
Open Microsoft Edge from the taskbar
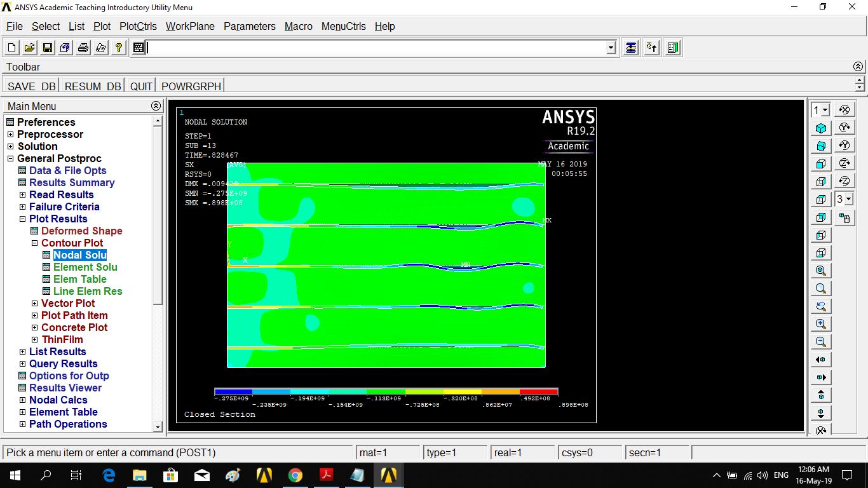[109, 475]
